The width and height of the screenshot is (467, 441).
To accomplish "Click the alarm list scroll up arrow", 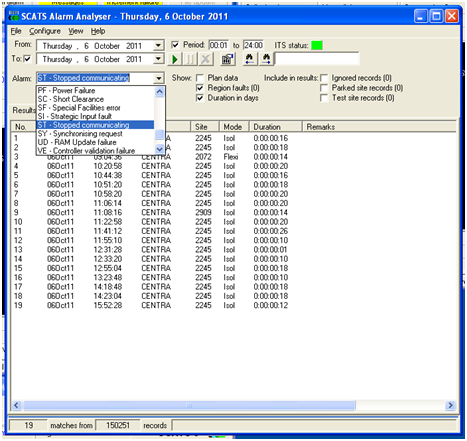I will click(160, 91).
